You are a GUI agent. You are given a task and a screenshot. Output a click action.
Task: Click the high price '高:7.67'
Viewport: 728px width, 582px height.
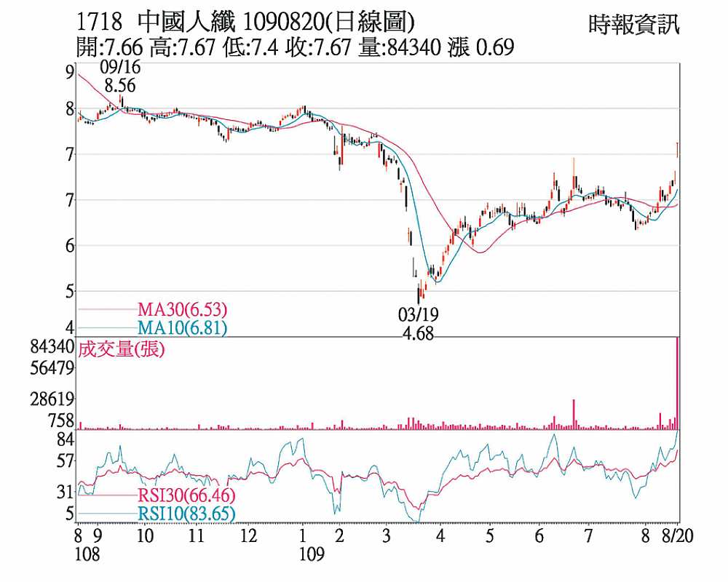[x=183, y=47]
